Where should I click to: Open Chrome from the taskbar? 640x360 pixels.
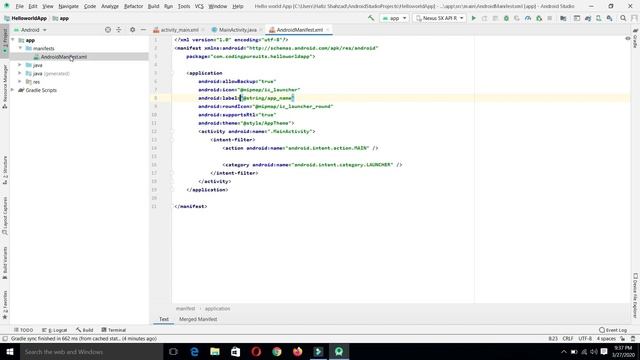[x=277, y=351]
